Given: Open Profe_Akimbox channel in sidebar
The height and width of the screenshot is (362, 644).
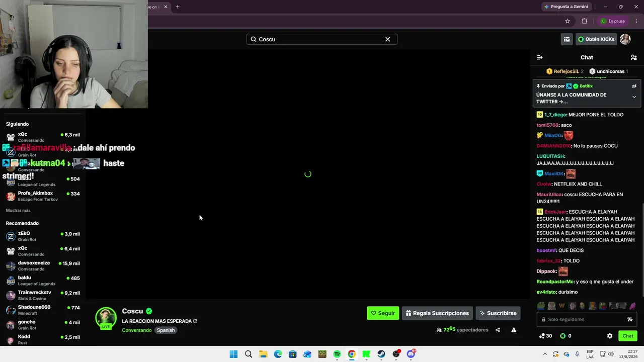Looking at the screenshot, I should click(x=43, y=196).
